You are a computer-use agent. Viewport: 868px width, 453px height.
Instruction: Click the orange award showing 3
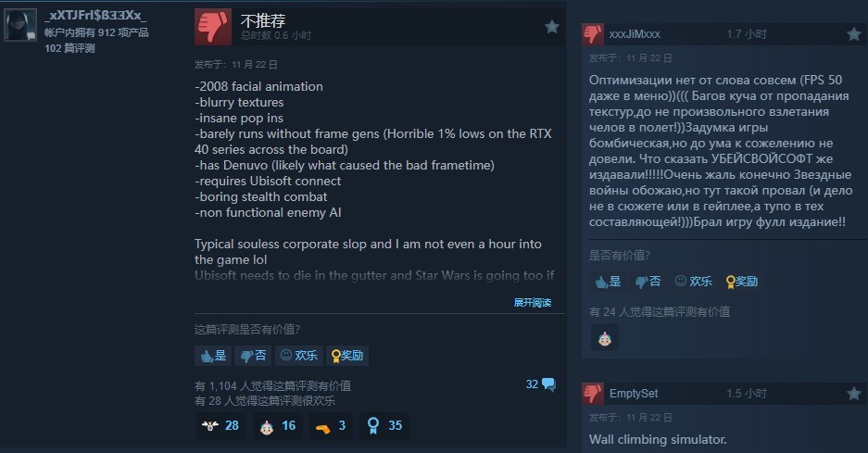[x=331, y=425]
